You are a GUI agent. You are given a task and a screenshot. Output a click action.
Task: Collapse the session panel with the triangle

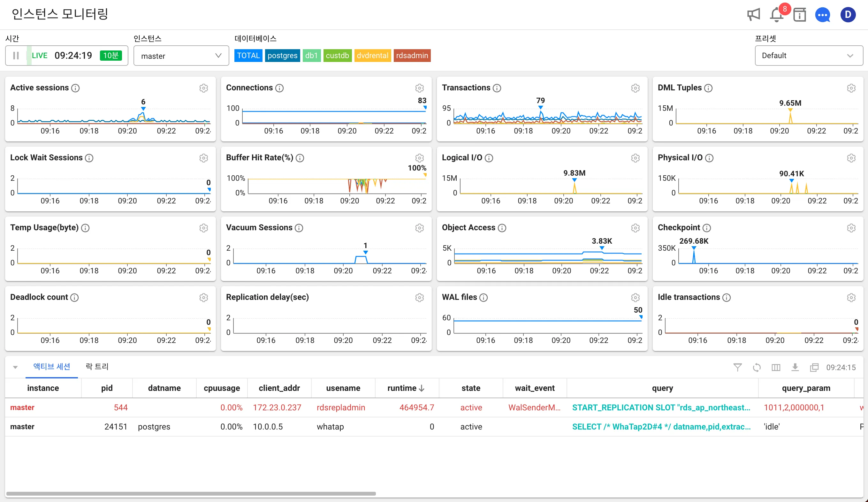pos(15,367)
